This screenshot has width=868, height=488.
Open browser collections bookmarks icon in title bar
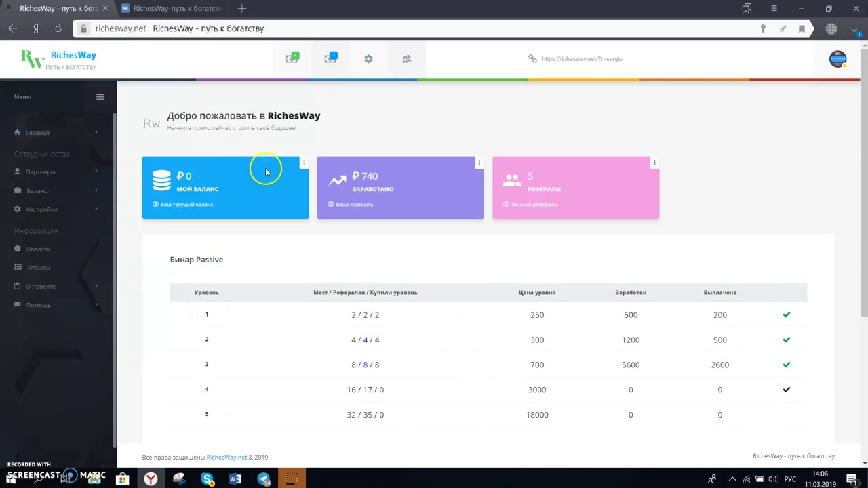click(x=747, y=9)
